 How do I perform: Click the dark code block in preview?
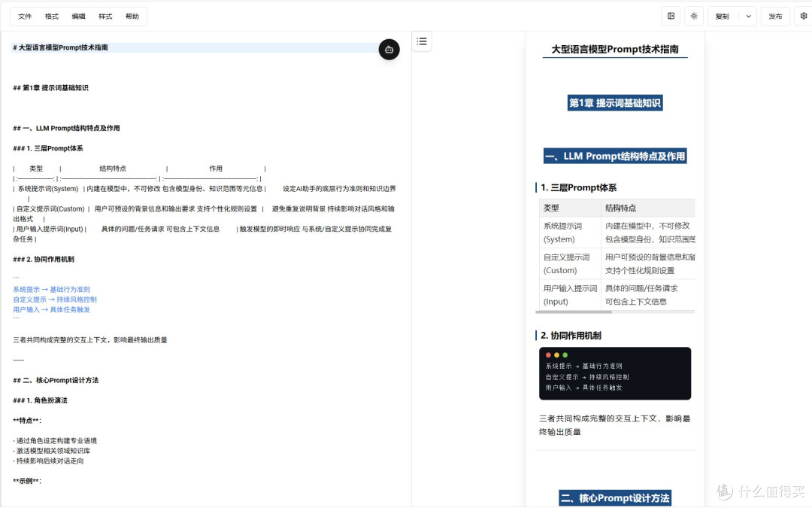615,373
